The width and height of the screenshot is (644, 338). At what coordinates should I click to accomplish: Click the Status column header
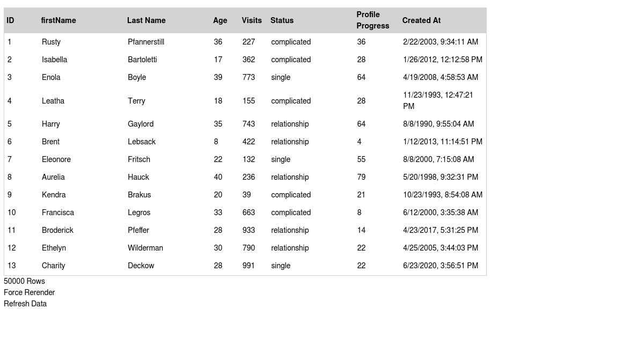[x=282, y=20]
